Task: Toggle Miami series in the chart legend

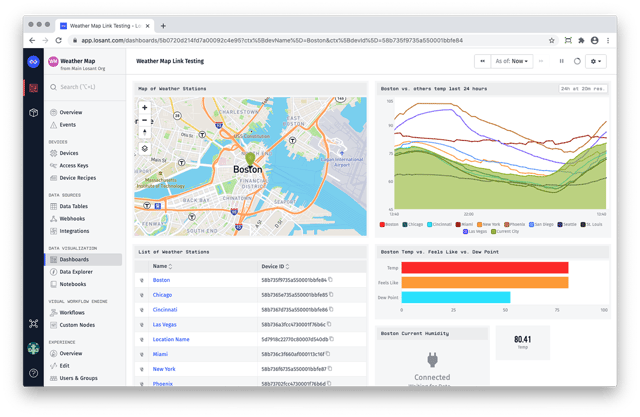Action: coord(464,224)
